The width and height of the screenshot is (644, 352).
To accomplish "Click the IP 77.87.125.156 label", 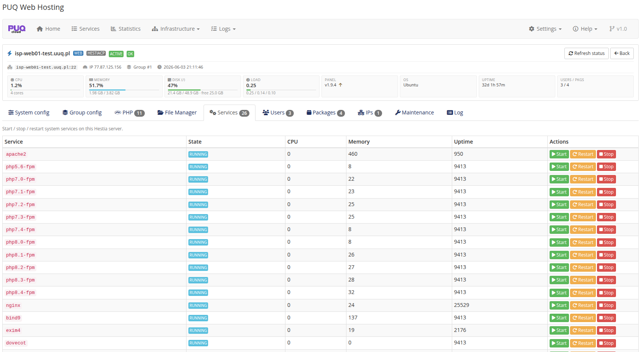I will (x=105, y=67).
